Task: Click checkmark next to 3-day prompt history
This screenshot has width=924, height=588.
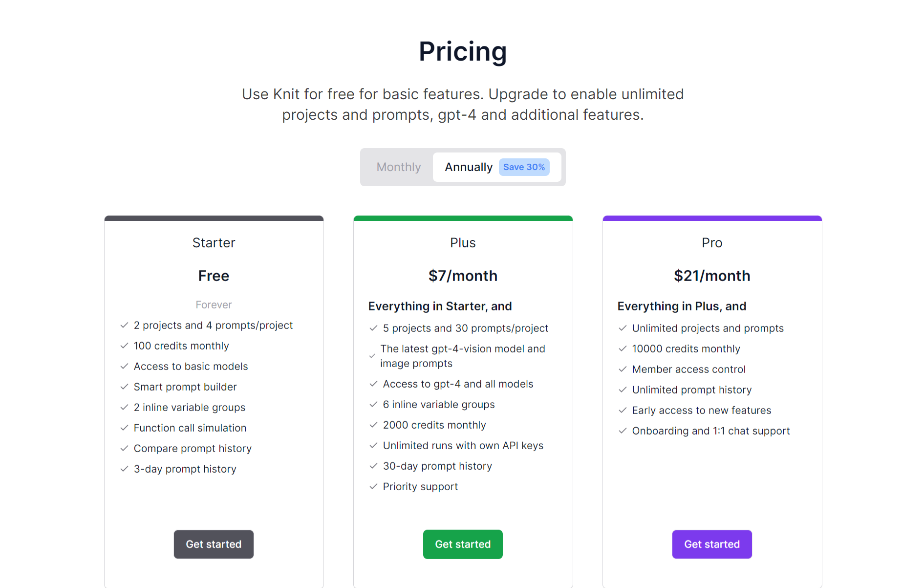Action: (x=125, y=469)
